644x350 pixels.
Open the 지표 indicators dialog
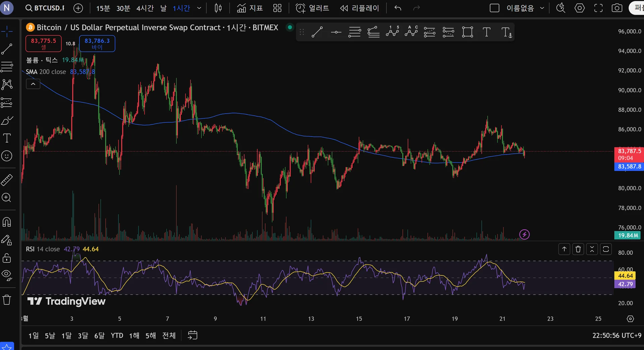(250, 8)
